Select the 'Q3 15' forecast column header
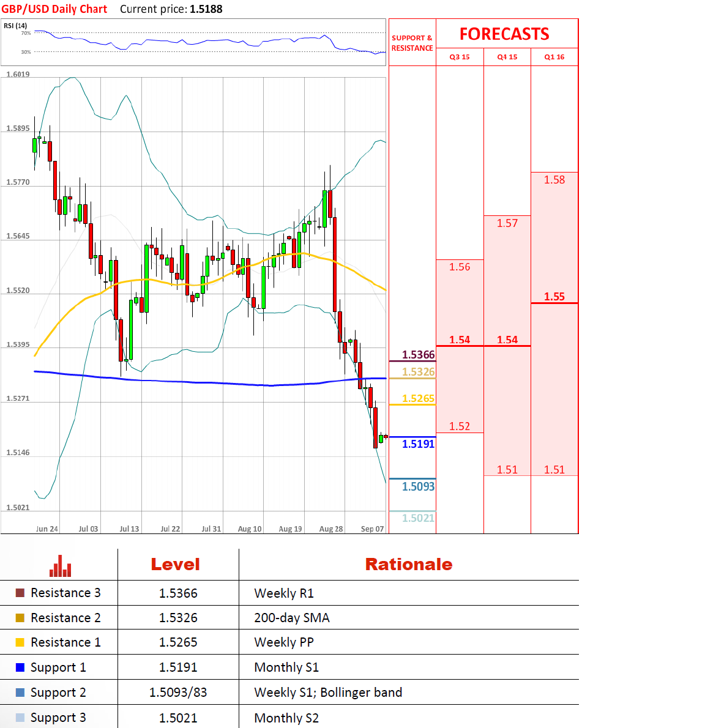This screenshot has height=728, width=705. pyautogui.click(x=460, y=57)
